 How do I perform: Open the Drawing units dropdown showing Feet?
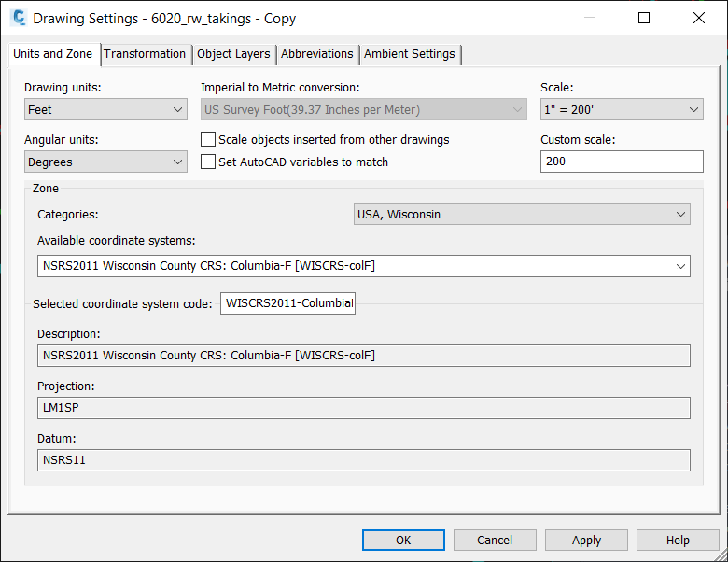(105, 109)
